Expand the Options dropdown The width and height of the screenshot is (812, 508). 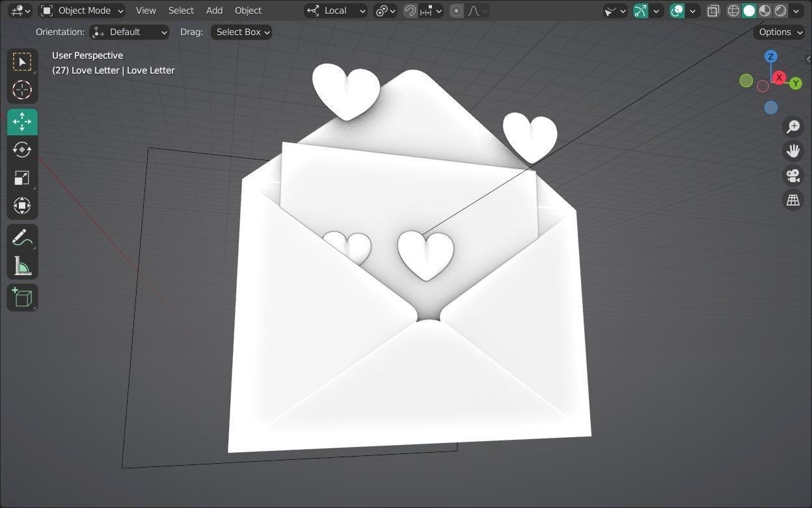tap(779, 32)
